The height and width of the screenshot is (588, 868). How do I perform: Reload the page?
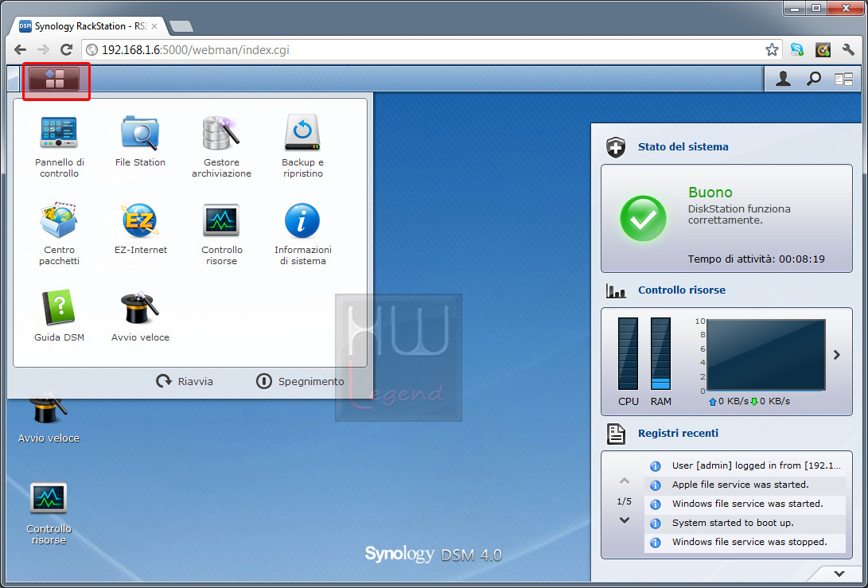pos(66,50)
